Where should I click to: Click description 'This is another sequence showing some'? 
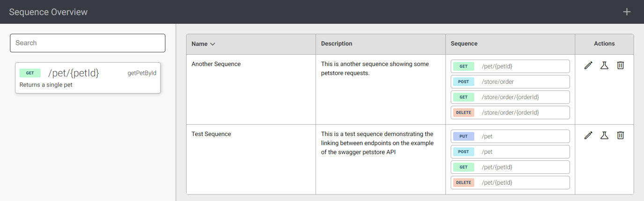(375, 64)
